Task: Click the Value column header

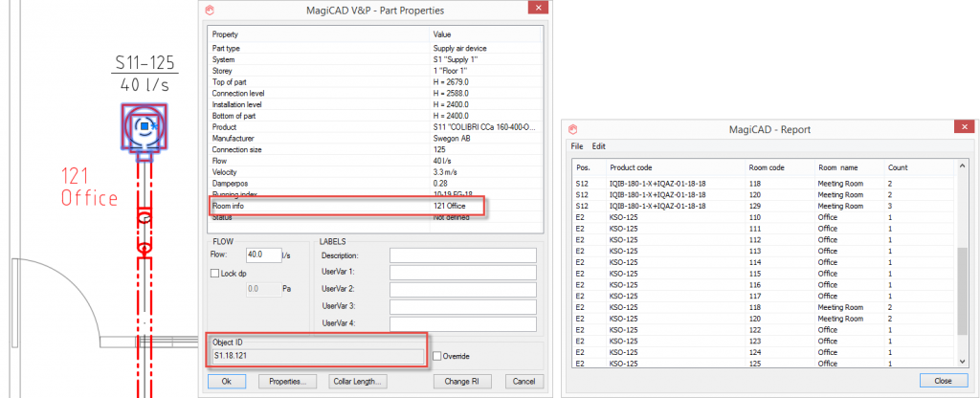Action: (485, 35)
